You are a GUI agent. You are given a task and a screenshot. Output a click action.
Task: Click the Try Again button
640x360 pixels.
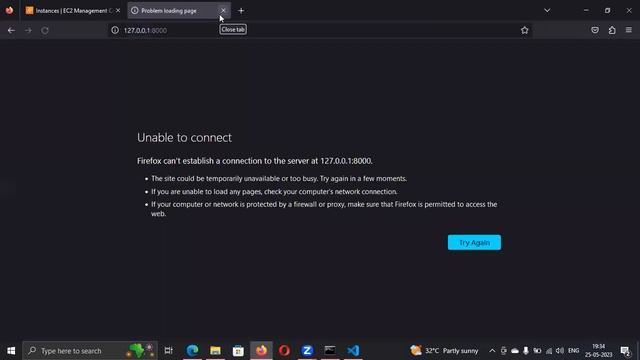[x=474, y=242]
